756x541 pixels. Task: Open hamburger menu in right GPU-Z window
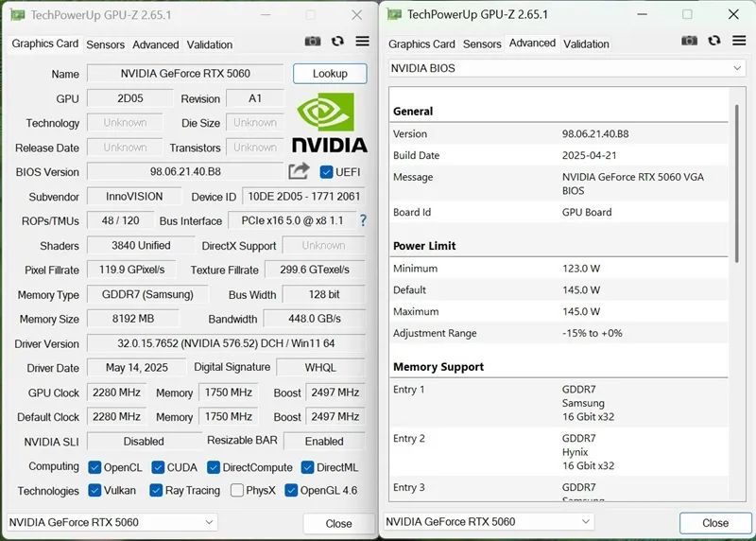pos(739,41)
